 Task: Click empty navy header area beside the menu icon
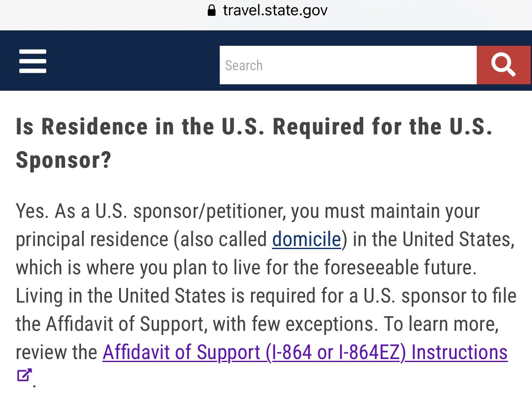pos(133,60)
